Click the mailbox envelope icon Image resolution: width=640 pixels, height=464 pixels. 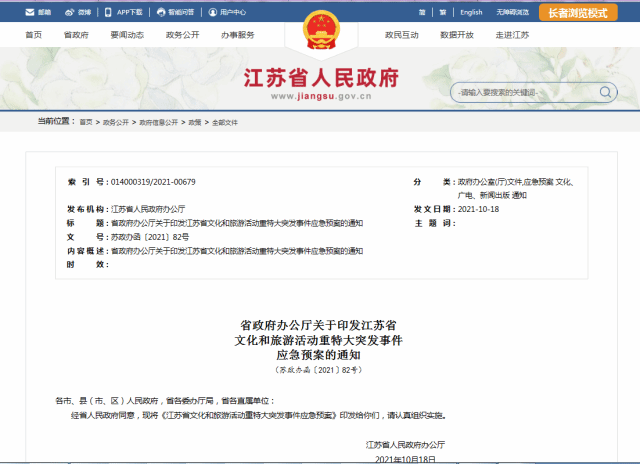coord(29,13)
